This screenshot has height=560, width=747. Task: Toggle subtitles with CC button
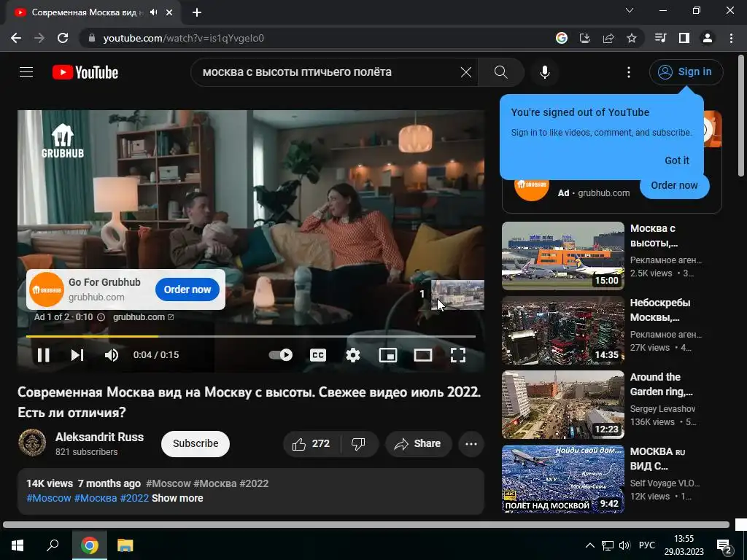click(318, 355)
